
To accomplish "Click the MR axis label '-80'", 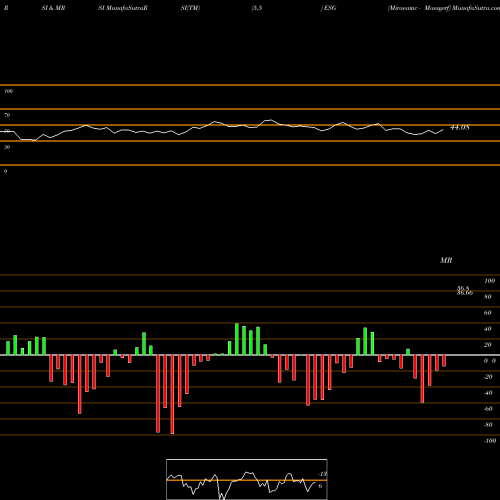I will point(488,425).
